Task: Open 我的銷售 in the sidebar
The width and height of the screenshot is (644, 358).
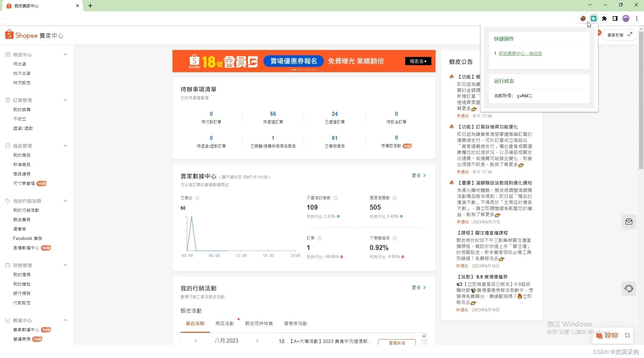Action: point(22,109)
